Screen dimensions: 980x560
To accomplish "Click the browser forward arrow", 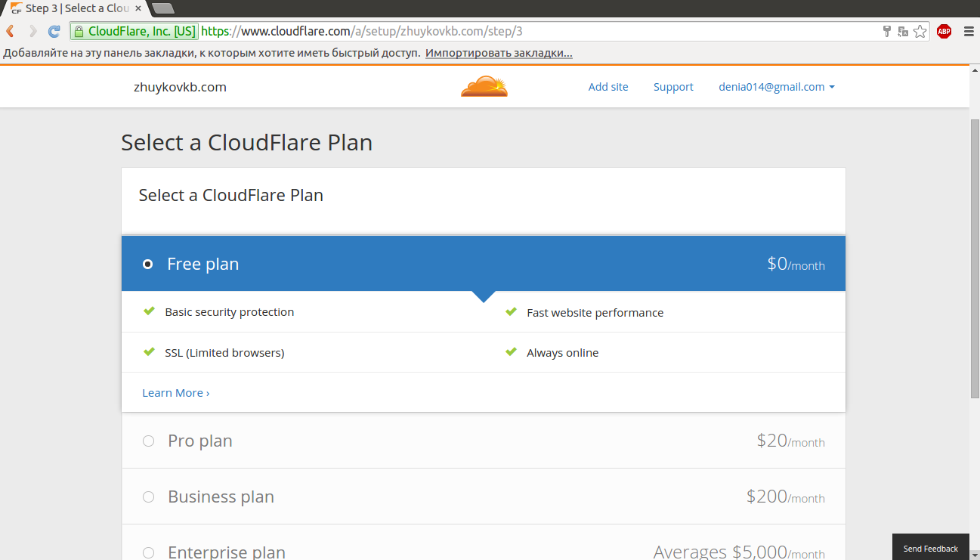I will pyautogui.click(x=32, y=32).
